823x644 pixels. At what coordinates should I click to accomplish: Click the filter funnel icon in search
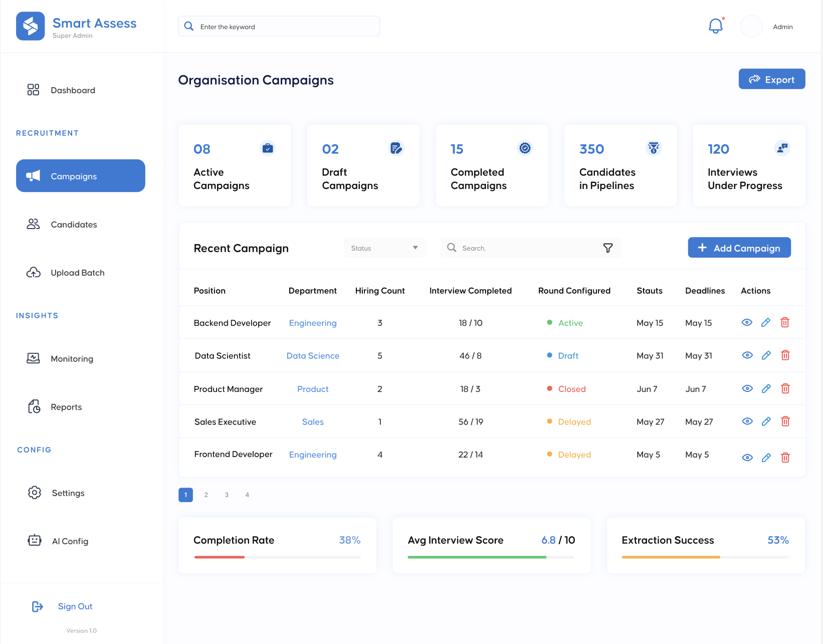click(607, 248)
